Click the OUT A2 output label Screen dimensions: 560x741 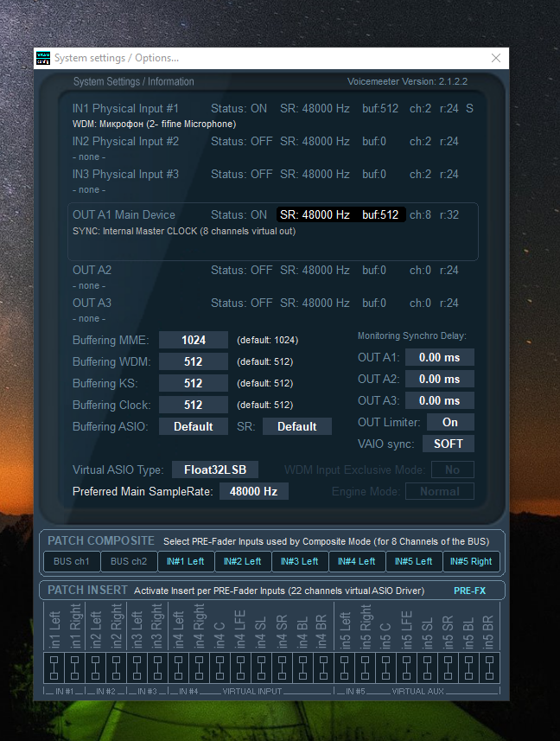coord(92,271)
